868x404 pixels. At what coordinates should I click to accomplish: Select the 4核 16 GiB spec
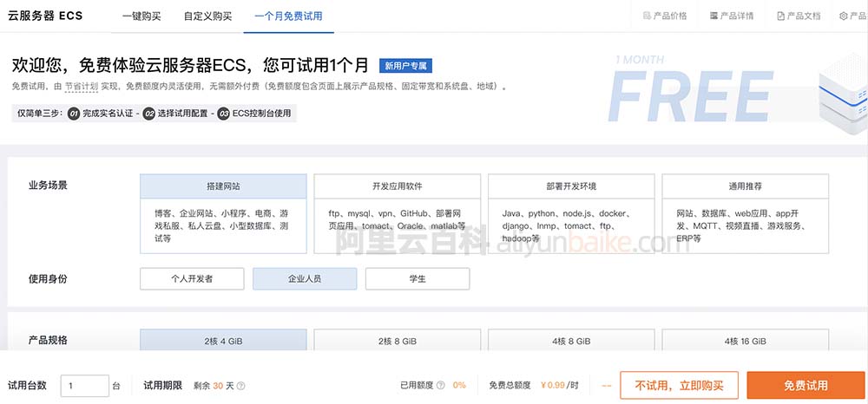point(745,341)
